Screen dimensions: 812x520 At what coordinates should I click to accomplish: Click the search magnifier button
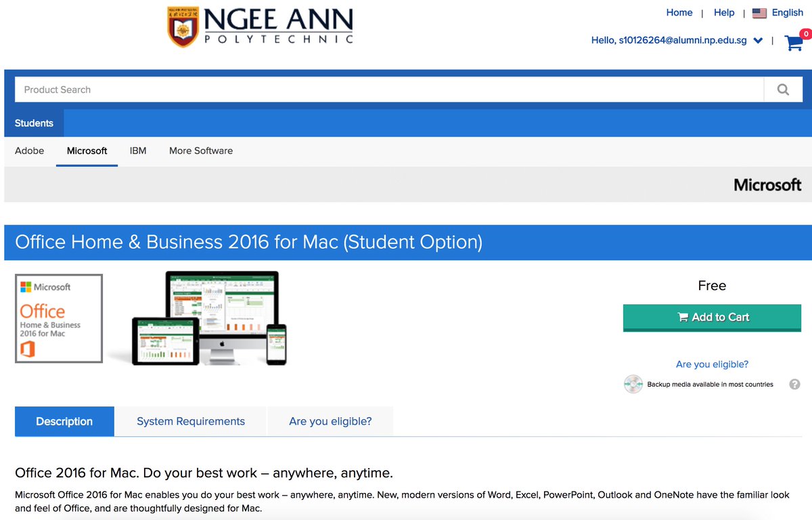pos(783,89)
